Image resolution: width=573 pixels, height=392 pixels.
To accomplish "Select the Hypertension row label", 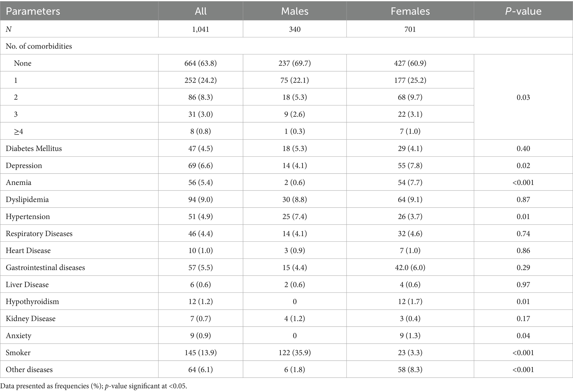I will 28,217.
